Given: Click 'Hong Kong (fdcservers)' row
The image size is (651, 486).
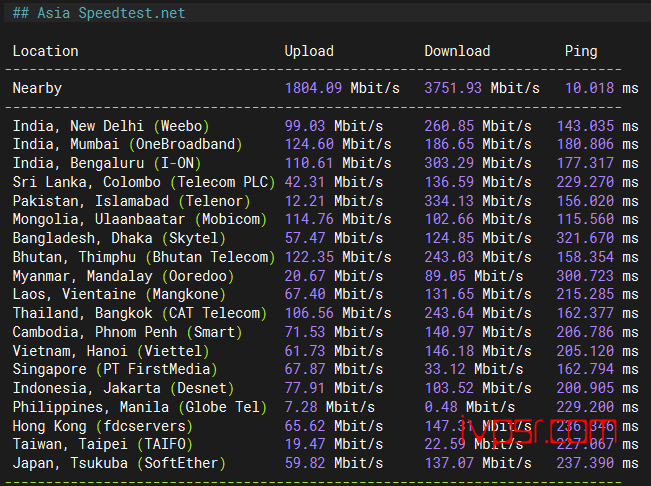Looking at the screenshot, I should 103,427.
